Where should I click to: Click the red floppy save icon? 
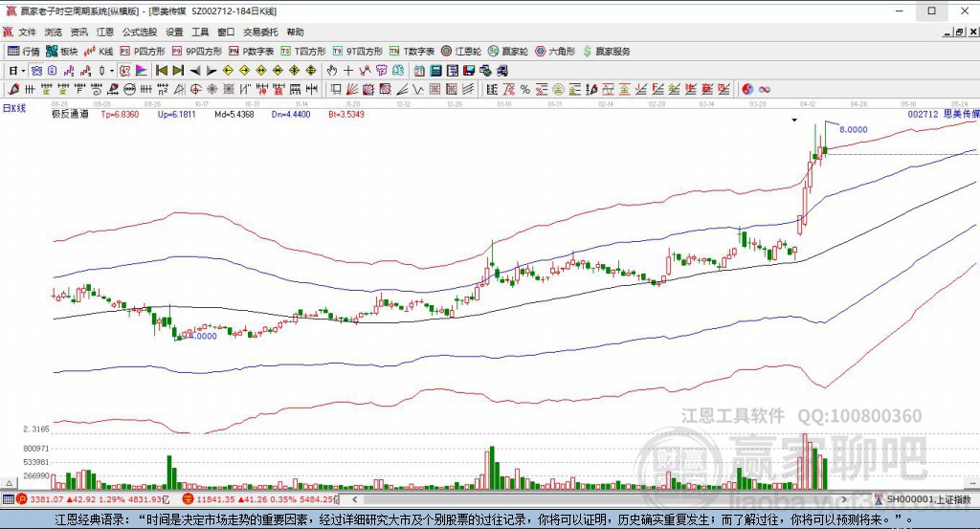click(x=469, y=71)
